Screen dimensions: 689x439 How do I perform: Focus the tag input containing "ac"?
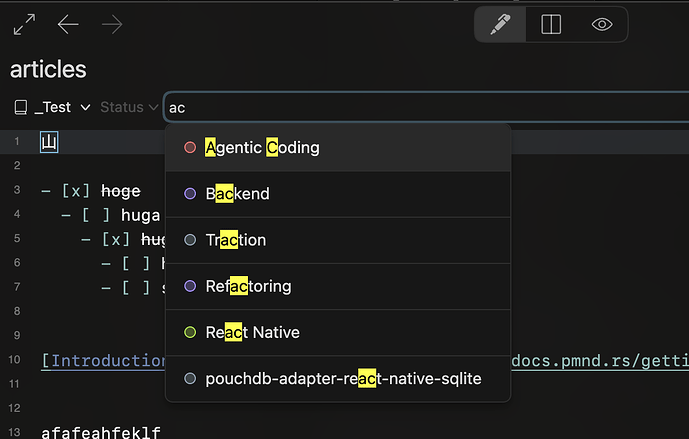point(426,107)
